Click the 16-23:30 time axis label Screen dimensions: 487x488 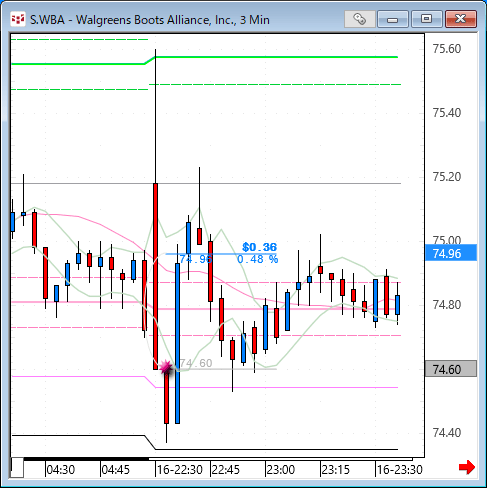400,470
